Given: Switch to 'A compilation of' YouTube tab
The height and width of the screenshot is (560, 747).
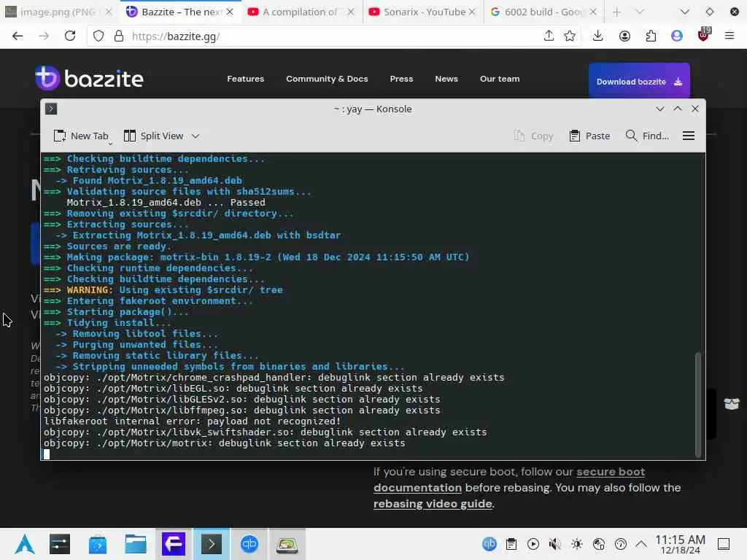Looking at the screenshot, I should [299, 12].
